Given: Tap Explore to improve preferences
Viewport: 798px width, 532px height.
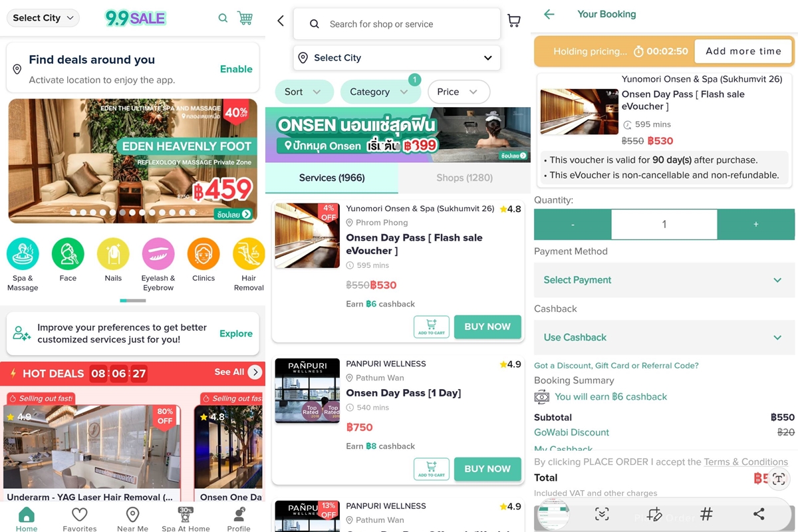Looking at the screenshot, I should click(236, 334).
